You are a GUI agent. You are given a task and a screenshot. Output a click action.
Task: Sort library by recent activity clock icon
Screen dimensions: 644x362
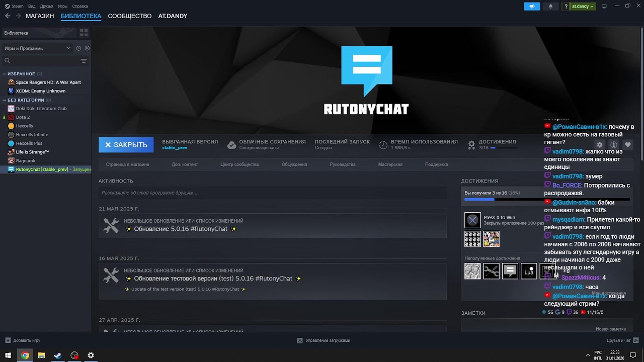(78, 48)
